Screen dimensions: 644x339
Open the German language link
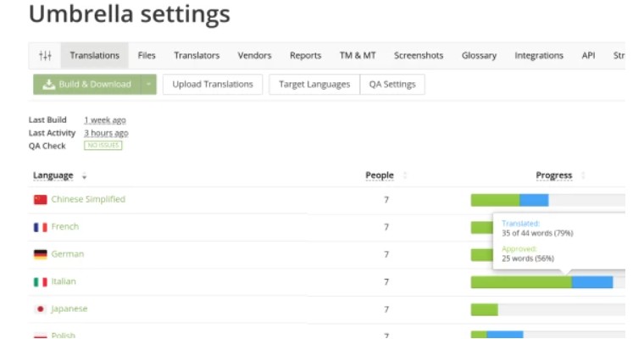coord(68,254)
